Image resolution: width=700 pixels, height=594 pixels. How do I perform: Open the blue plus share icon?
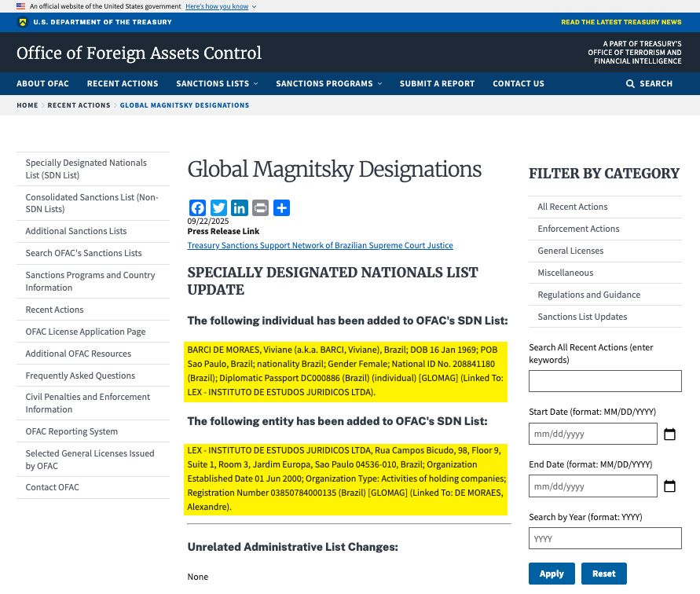pyautogui.click(x=281, y=208)
